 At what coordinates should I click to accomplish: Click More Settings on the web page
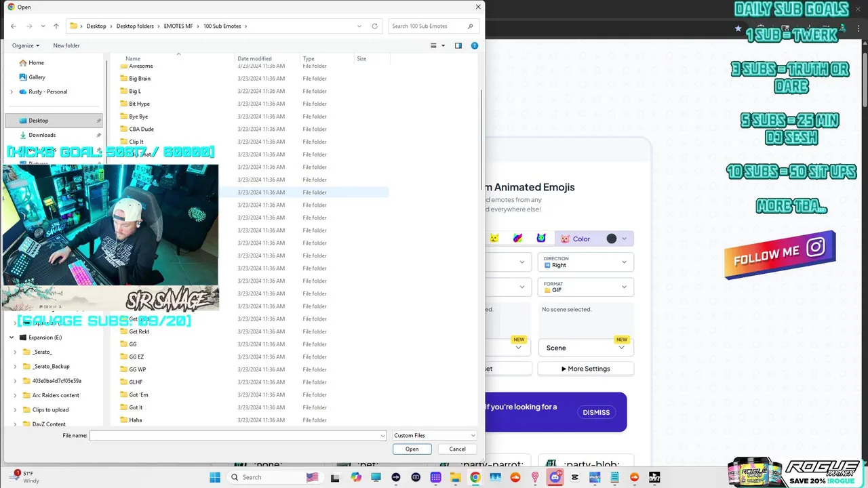click(586, 369)
